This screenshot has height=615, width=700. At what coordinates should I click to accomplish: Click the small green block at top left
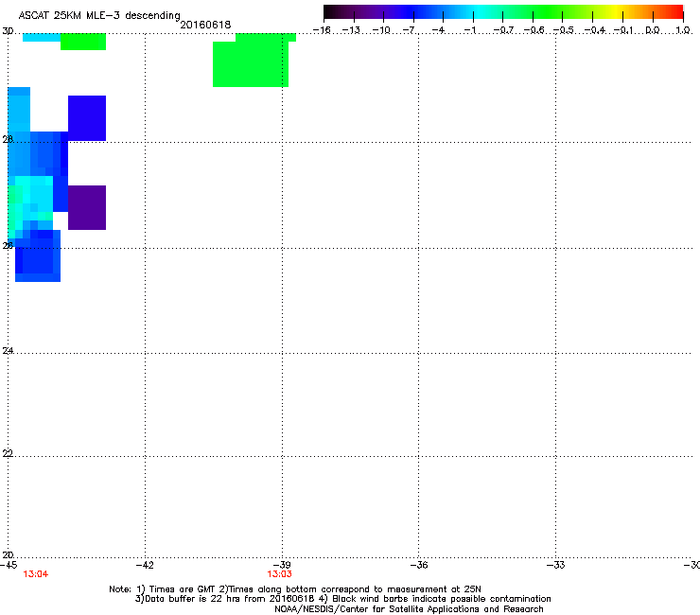point(83,42)
